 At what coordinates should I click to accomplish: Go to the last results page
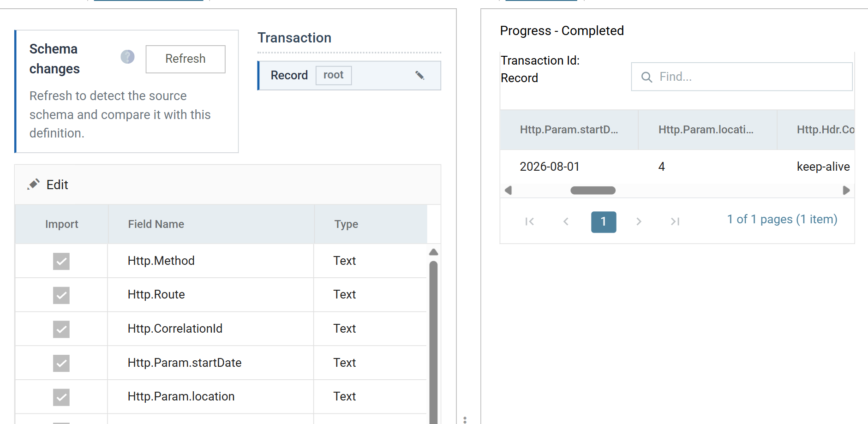675,221
